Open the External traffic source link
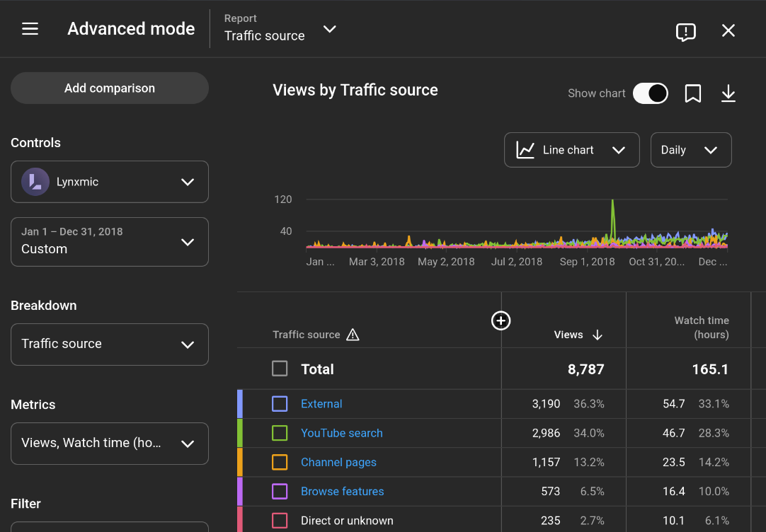This screenshot has width=766, height=532. (321, 404)
